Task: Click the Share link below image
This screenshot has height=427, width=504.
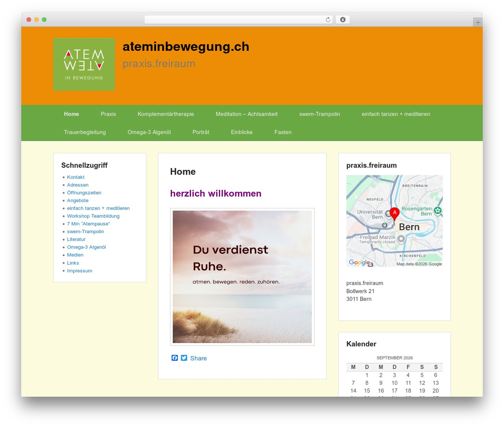Action: click(198, 358)
